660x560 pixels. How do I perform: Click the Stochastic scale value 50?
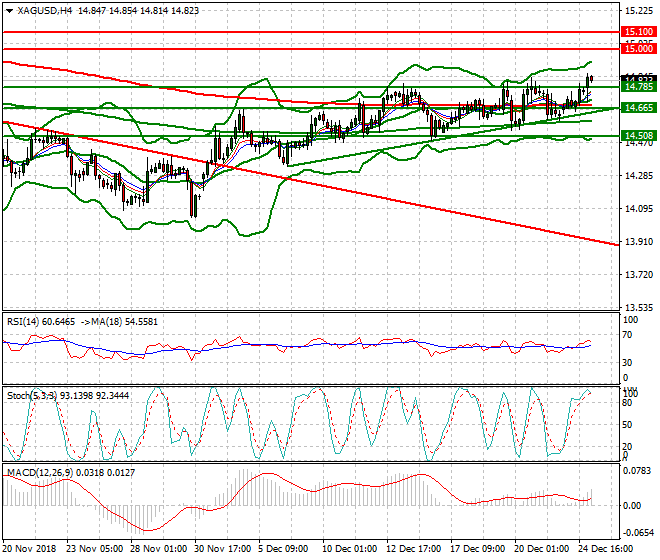tap(627, 425)
